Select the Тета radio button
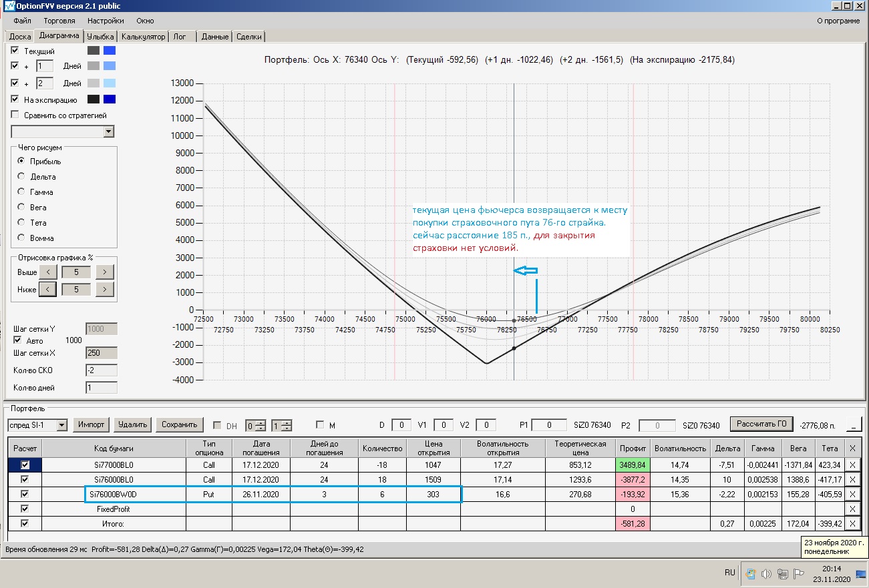This screenshot has height=588, width=869. (x=21, y=223)
